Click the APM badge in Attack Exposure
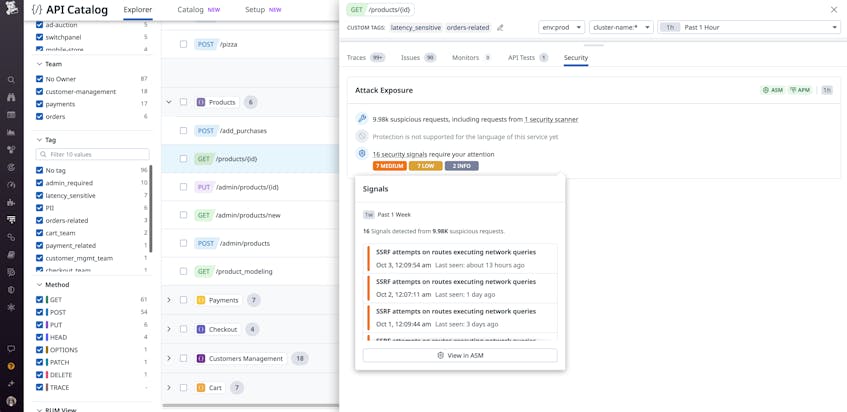Viewport: 847px width, 412px height. (800, 90)
